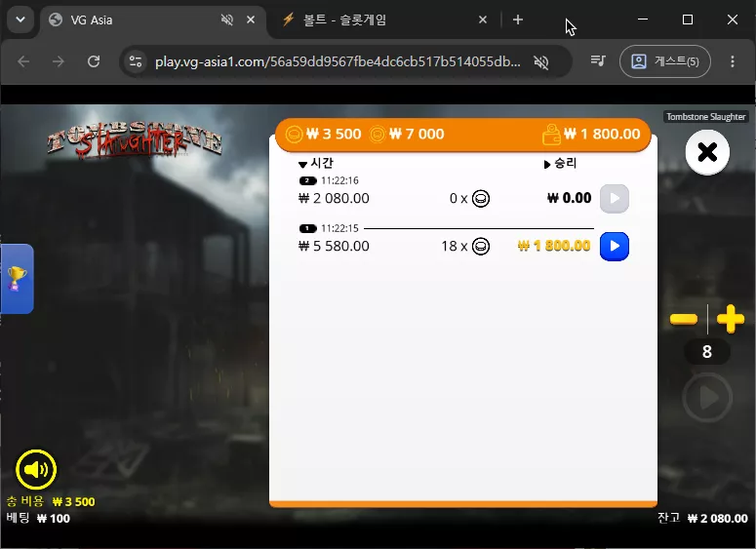Click the wallet winnings icon in orange header

tap(551, 134)
